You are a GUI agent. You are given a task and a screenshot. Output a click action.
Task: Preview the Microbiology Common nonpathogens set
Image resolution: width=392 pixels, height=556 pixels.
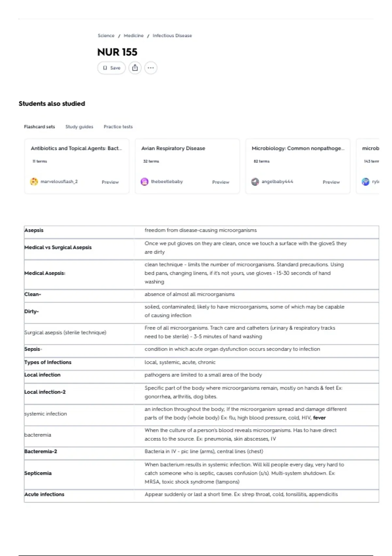coord(331,182)
